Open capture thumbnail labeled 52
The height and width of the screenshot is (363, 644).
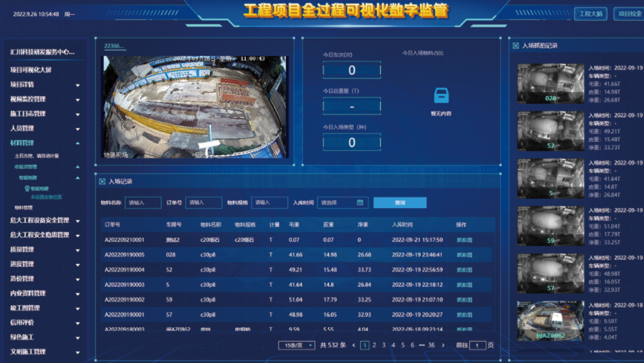coord(550,131)
